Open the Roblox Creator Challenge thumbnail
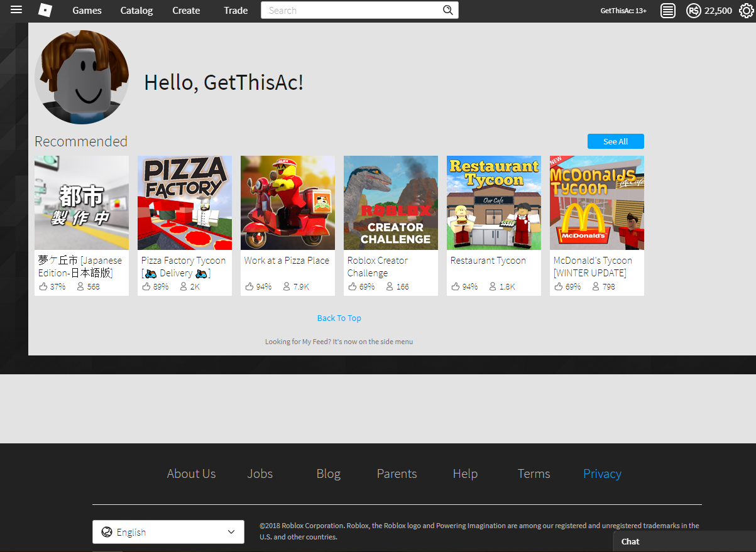Image resolution: width=756 pixels, height=552 pixels. [391, 203]
